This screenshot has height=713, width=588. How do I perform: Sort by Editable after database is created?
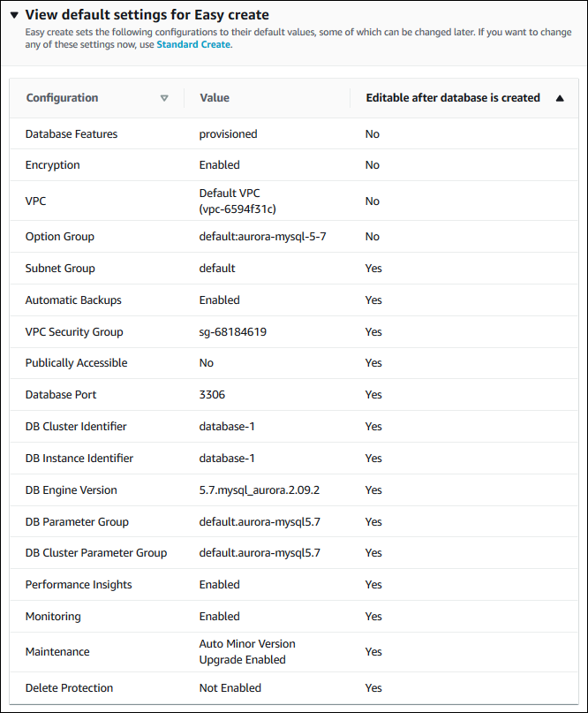point(453,98)
